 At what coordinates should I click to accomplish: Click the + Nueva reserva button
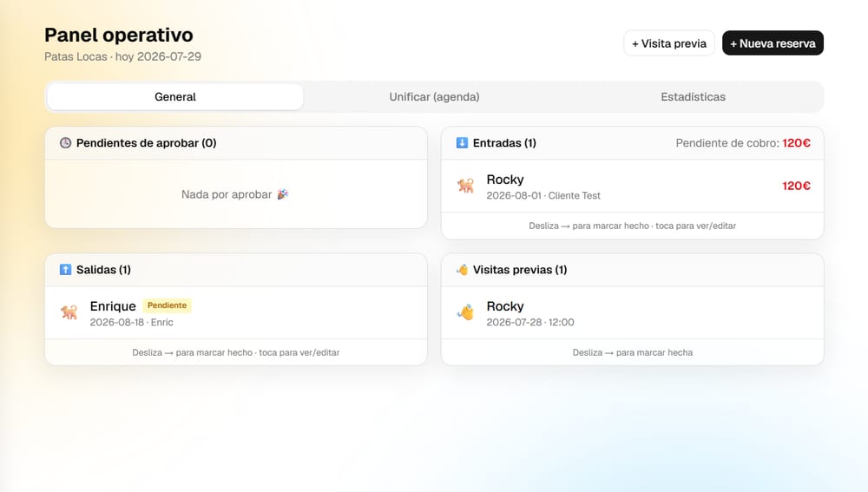click(x=773, y=43)
